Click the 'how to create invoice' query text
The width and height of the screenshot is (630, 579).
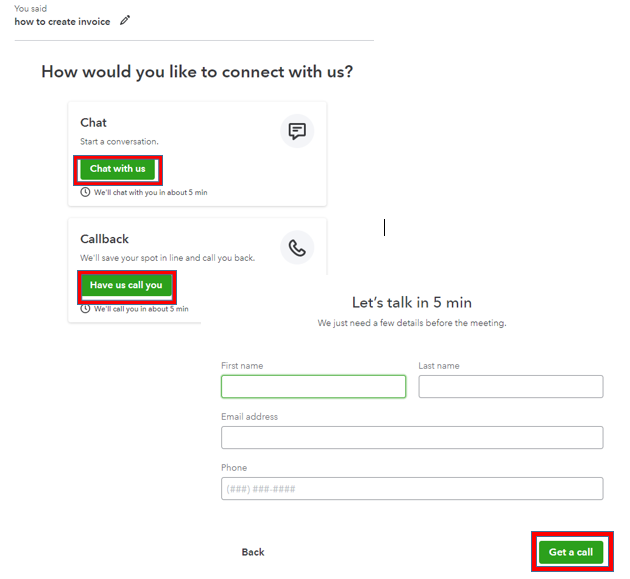(x=62, y=21)
